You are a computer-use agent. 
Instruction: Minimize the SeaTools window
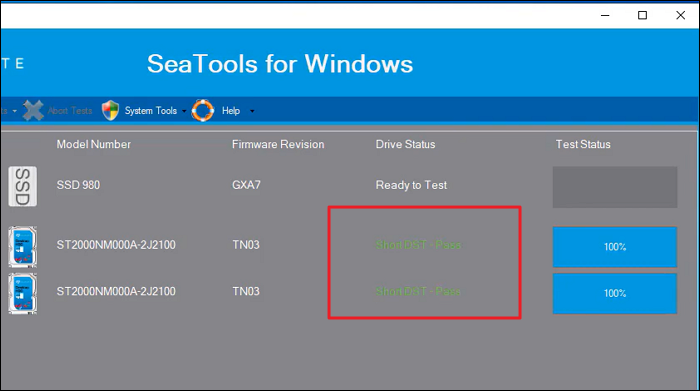(x=605, y=15)
